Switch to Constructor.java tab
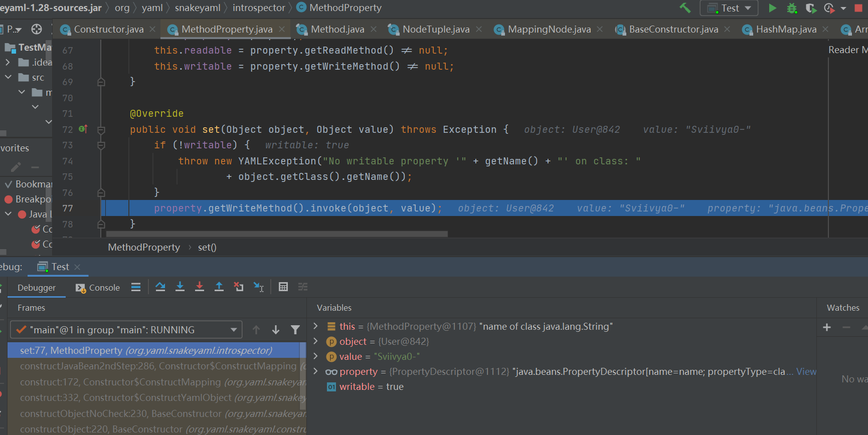 pos(108,30)
